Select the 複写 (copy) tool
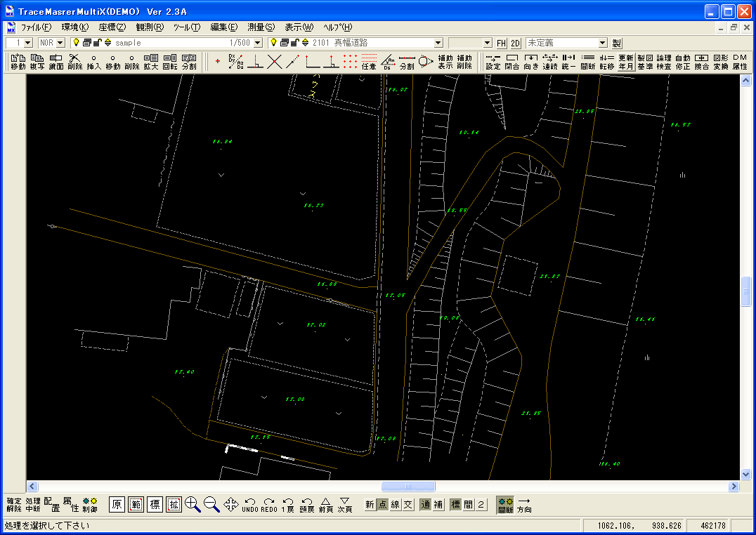Image resolution: width=756 pixels, height=535 pixels. (x=37, y=62)
